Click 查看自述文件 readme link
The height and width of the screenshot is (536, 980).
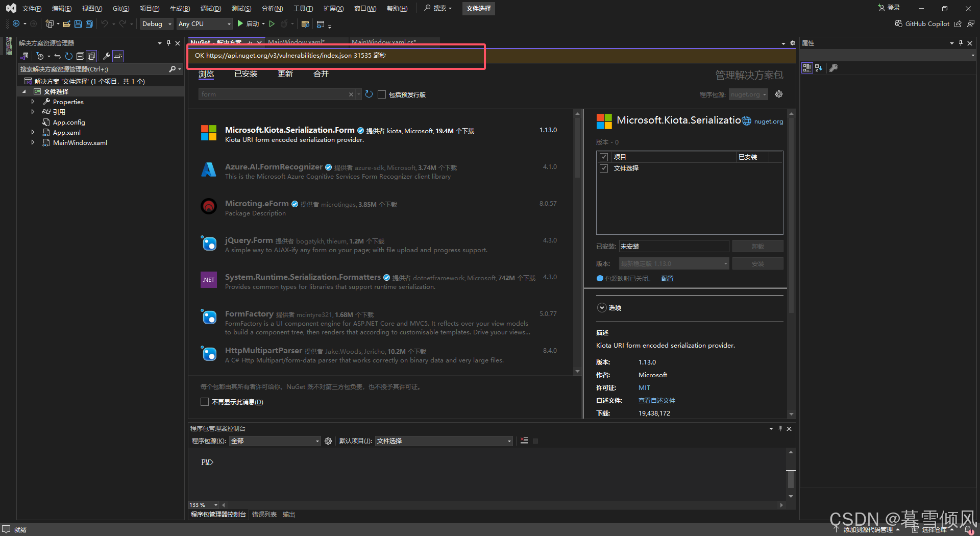(x=657, y=401)
